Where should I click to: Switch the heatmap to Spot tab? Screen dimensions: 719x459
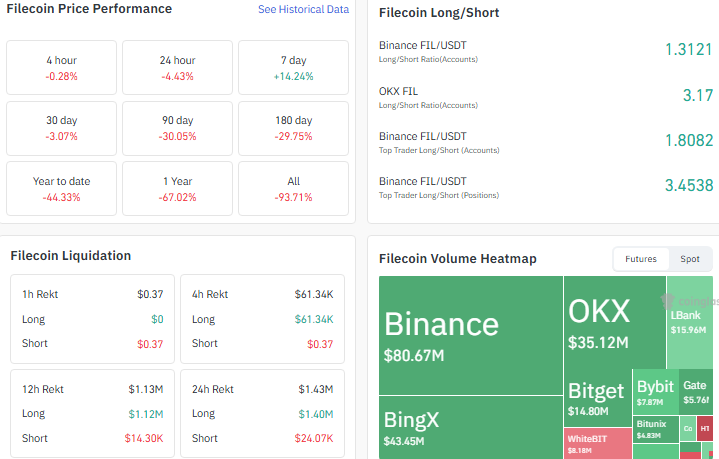click(x=690, y=259)
